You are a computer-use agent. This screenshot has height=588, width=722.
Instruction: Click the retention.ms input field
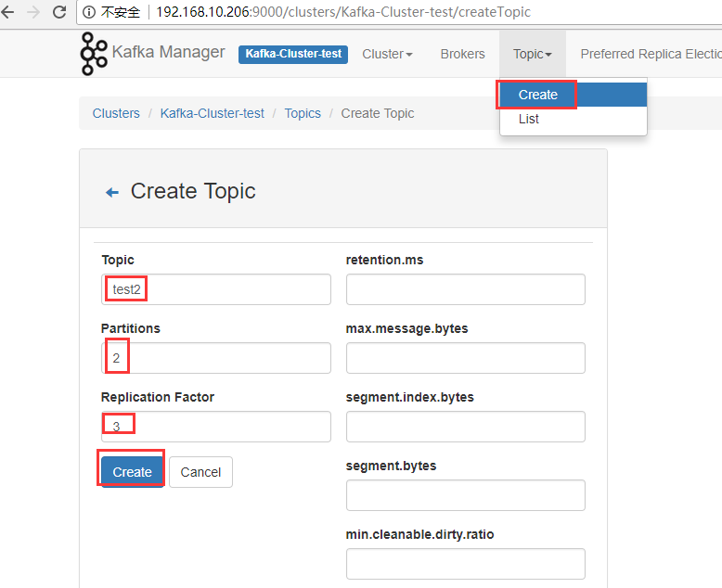tap(466, 289)
